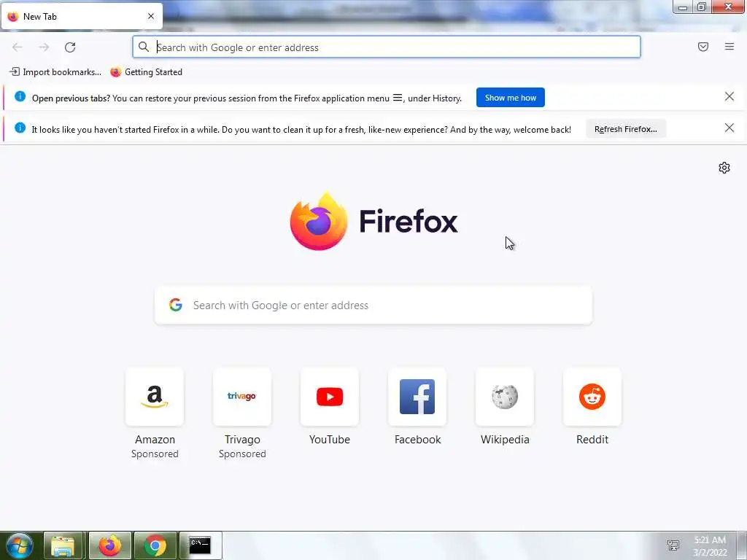Dismiss the Refresh Firefox notification bar
This screenshot has width=747, height=560.
[729, 128]
